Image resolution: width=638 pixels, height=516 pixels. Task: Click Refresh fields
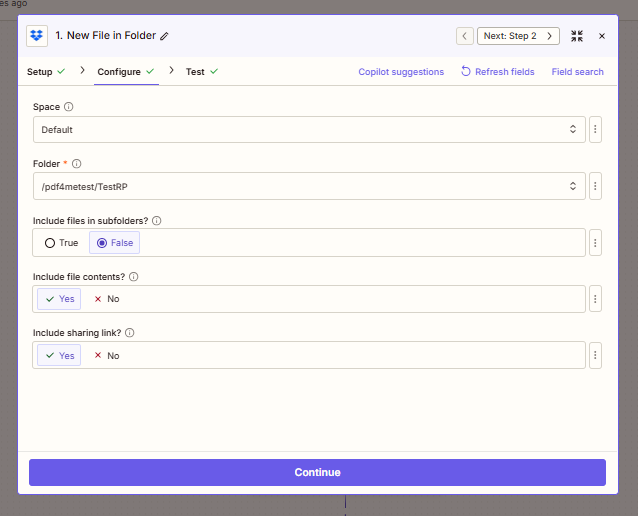coord(497,72)
